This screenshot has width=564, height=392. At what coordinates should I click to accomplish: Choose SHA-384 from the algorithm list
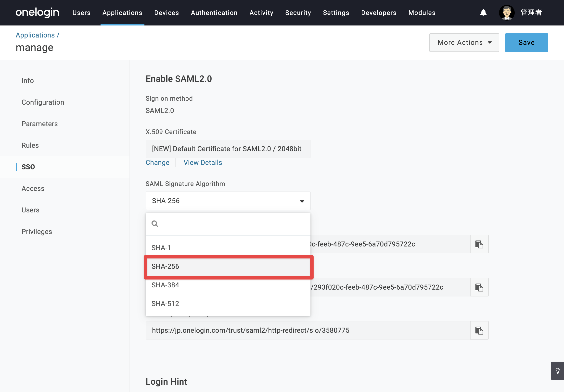click(228, 285)
